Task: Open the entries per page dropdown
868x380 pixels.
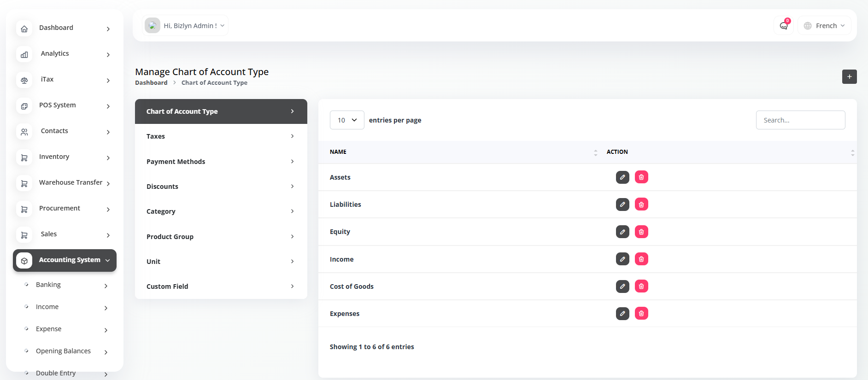Action: (347, 120)
